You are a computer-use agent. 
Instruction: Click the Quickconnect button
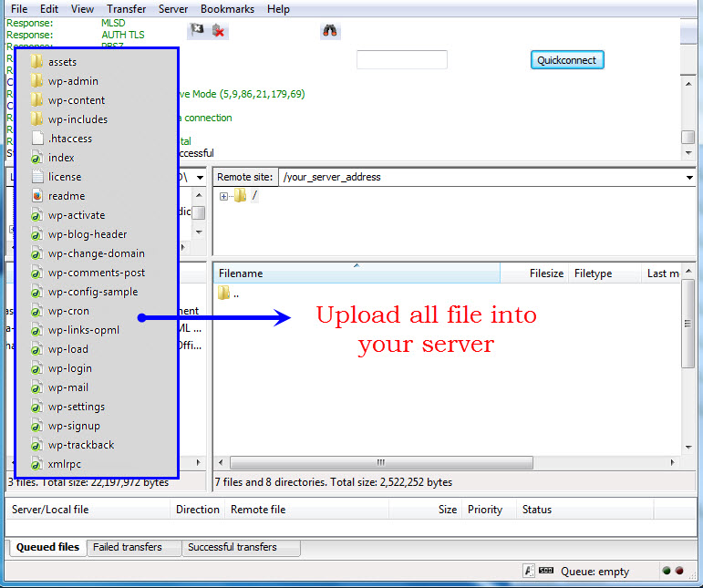[x=566, y=60]
